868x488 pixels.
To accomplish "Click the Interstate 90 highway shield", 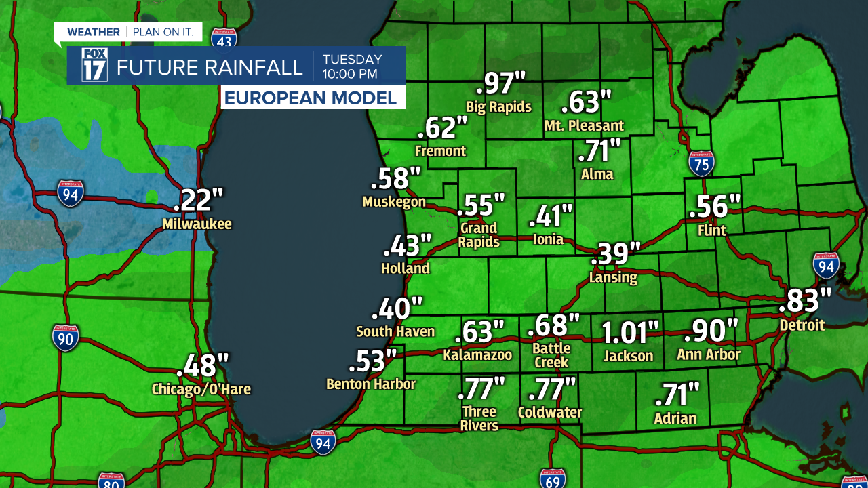I will [65, 338].
